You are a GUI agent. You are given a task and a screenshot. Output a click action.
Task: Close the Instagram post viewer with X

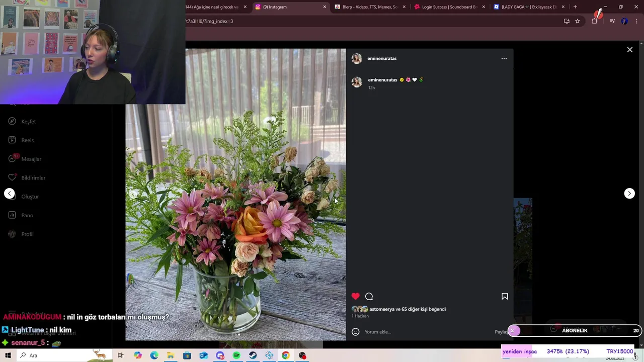(629, 50)
